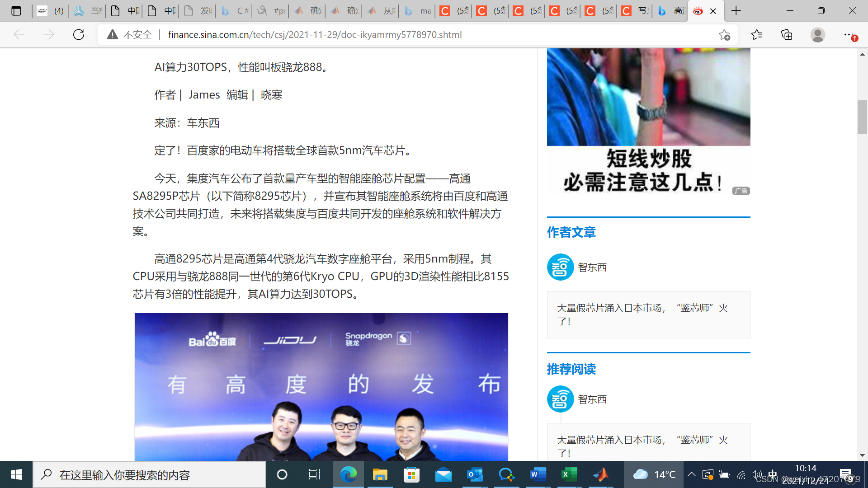Switch to the 从 MATLAB tab
This screenshot has height=488, width=868.
click(x=381, y=11)
